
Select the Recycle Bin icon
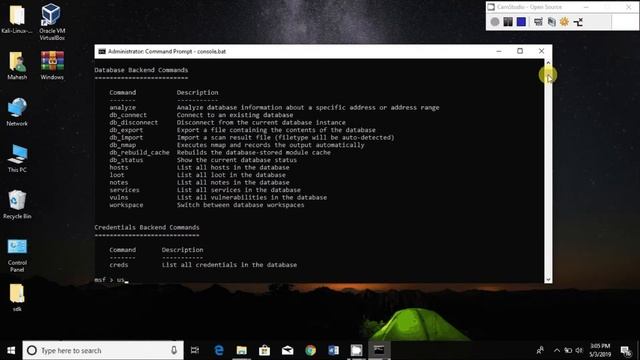pos(17,204)
